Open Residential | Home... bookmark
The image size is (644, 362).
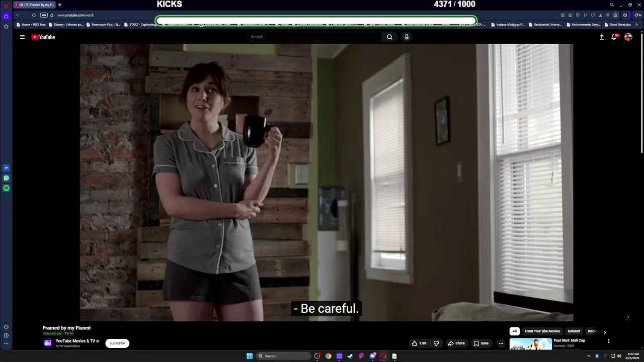pyautogui.click(x=545, y=25)
